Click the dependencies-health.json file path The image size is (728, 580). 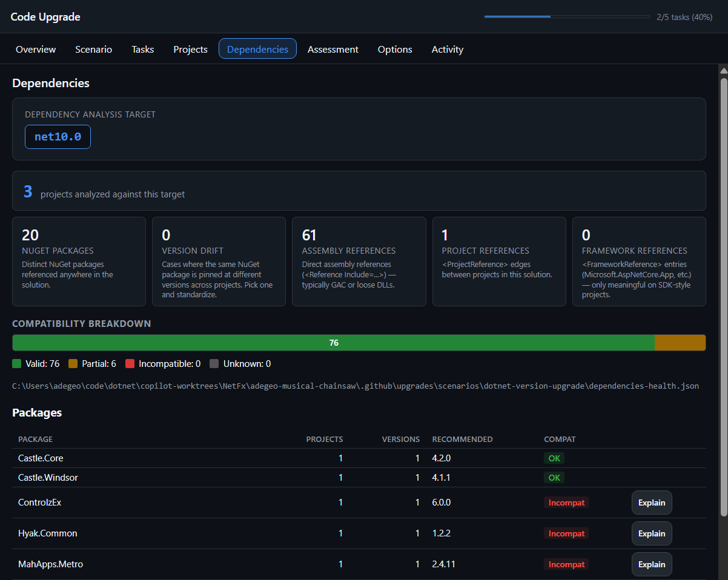[x=356, y=386]
